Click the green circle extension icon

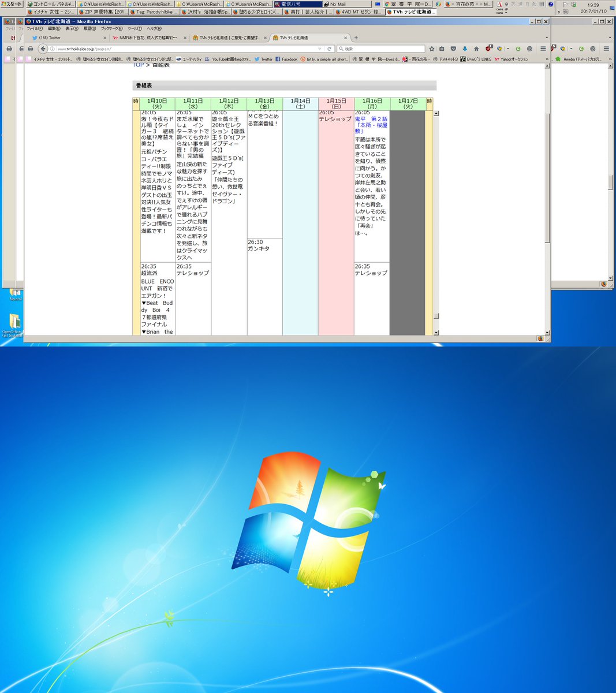518,49
